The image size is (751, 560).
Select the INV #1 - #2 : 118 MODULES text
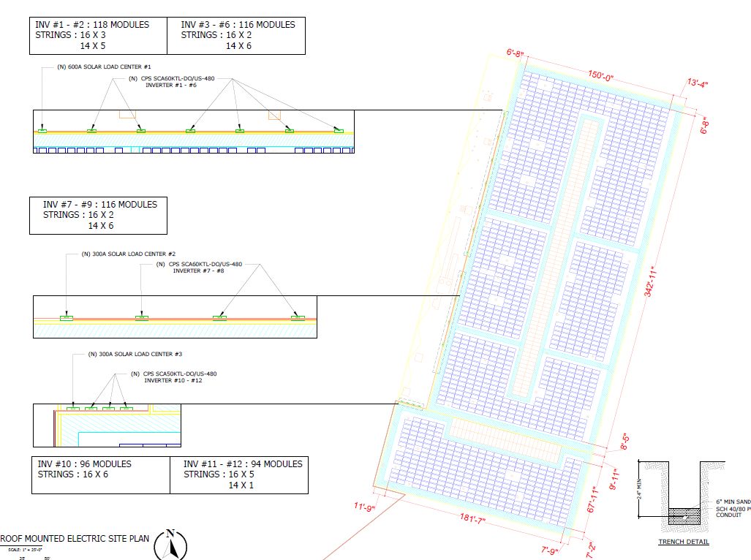pos(92,25)
